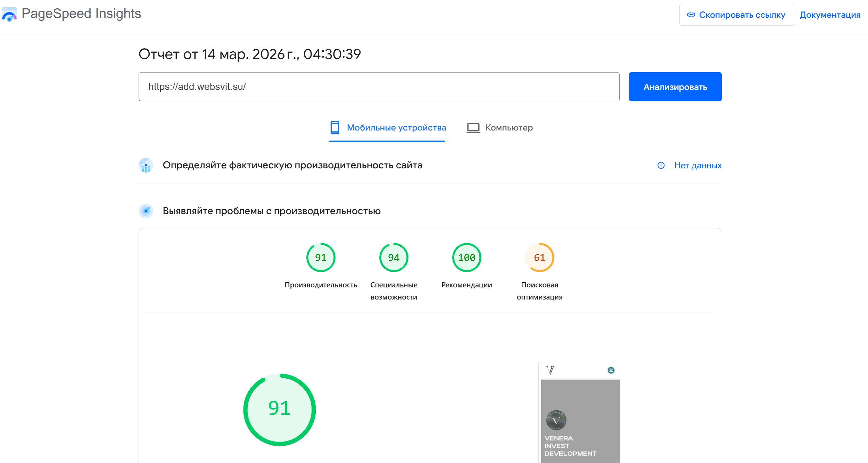Jump to Рекомендации score 100 gauge
The height and width of the screenshot is (463, 868).
point(466,258)
